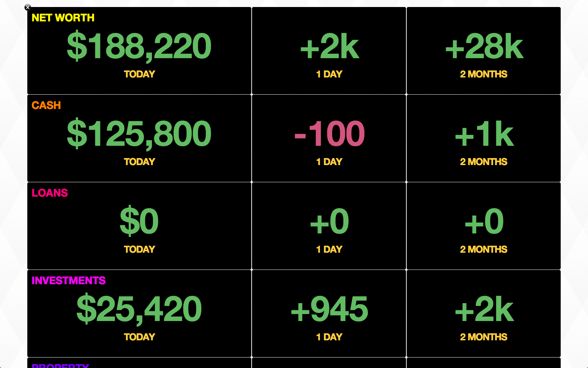The height and width of the screenshot is (368, 588).
Task: Click the INVESTMENTS heading label
Action: point(69,281)
